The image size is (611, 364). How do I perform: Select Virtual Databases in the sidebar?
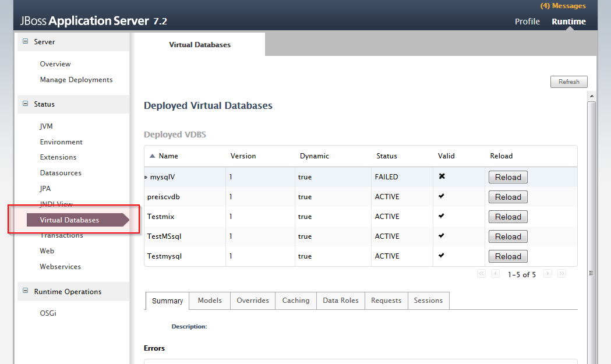[78, 220]
